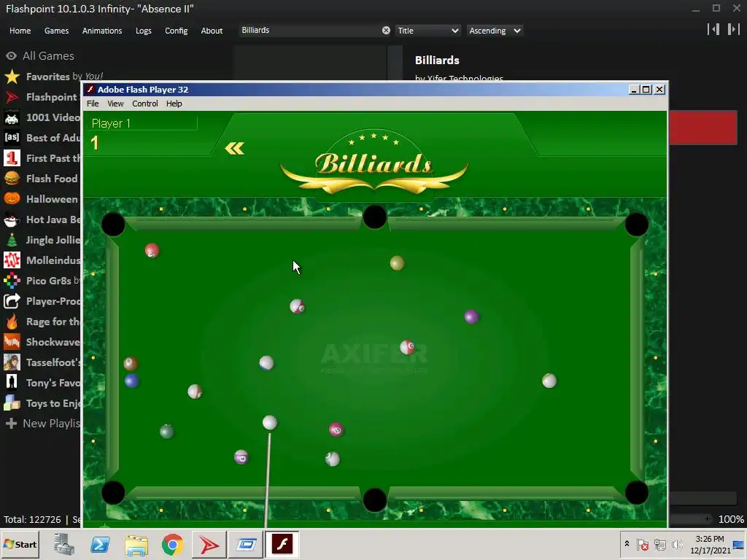Toggle right sidebar icon in Flashpoint header
The height and width of the screenshot is (560, 747).
click(x=733, y=29)
